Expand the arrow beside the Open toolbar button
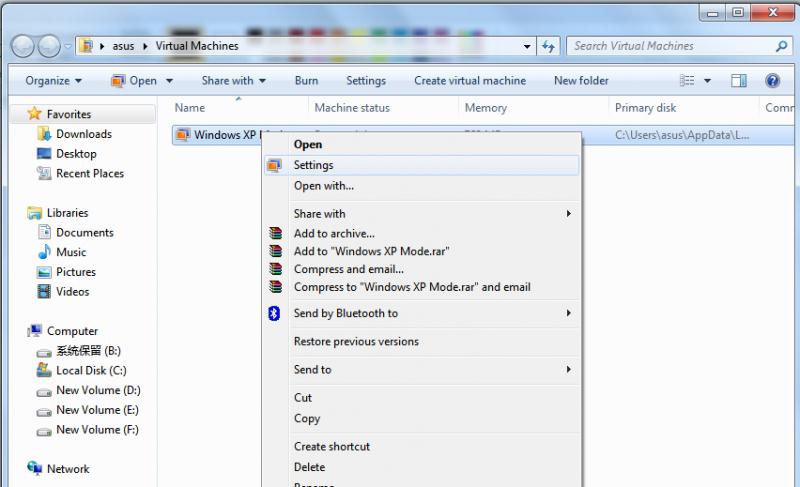 click(169, 81)
